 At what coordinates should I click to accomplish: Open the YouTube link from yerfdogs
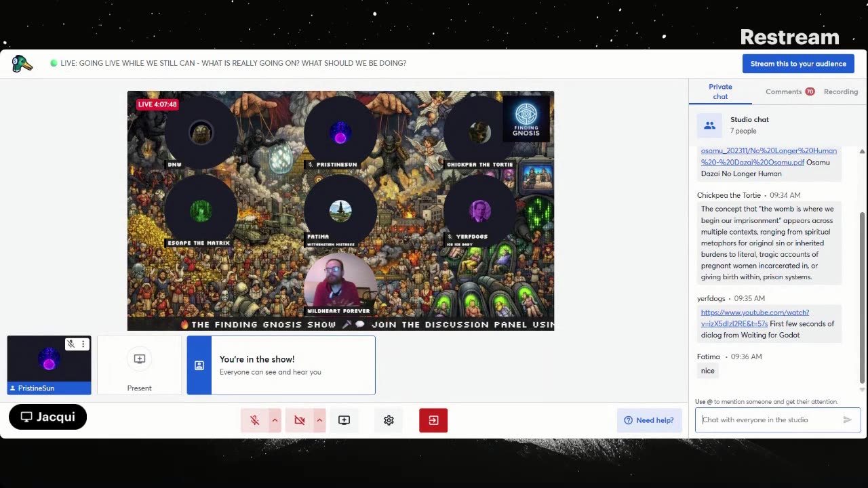[x=755, y=318]
